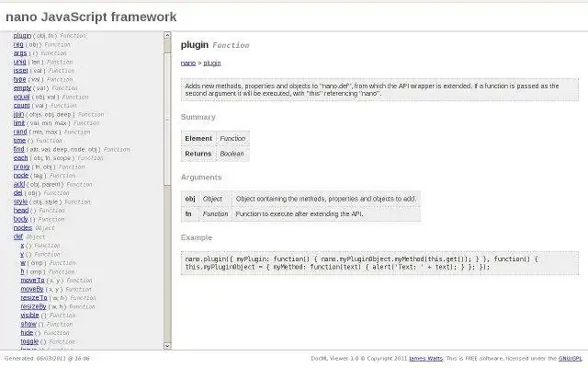Click the obj argument name cell
This screenshot has width=588, height=368.
pyautogui.click(x=190, y=199)
